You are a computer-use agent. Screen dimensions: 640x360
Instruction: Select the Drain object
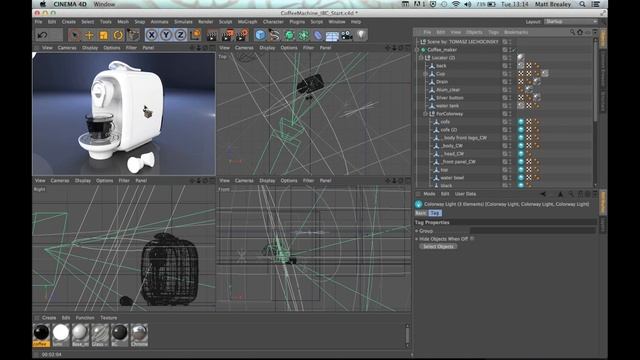click(x=442, y=82)
